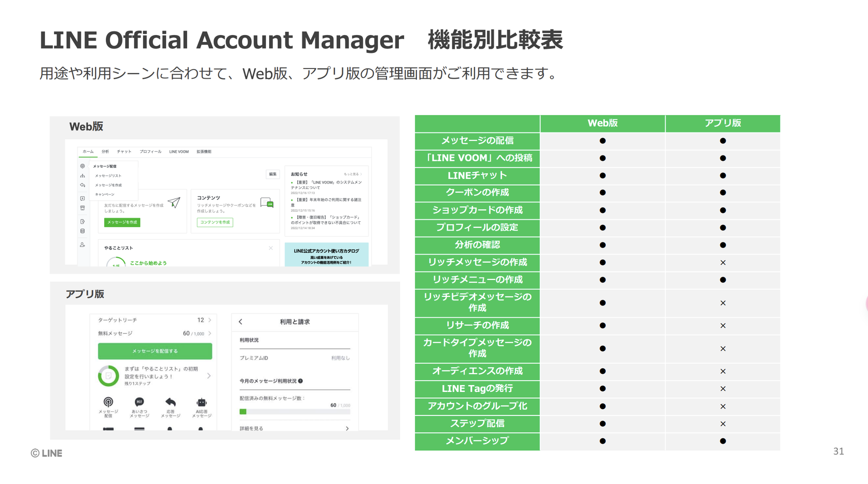The width and height of the screenshot is (868, 484).
Task: Open the ターゲットリーチ row chevron
Action: 210,320
